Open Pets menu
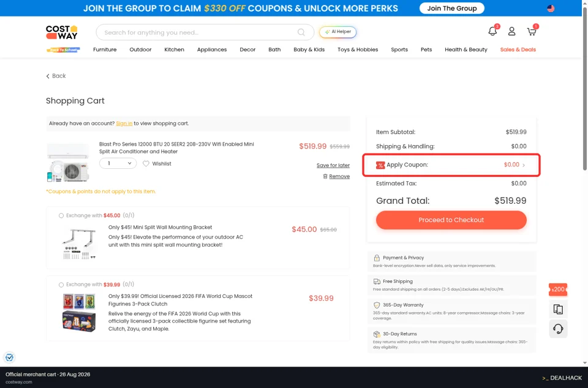The height and width of the screenshot is (388, 588). [426, 50]
